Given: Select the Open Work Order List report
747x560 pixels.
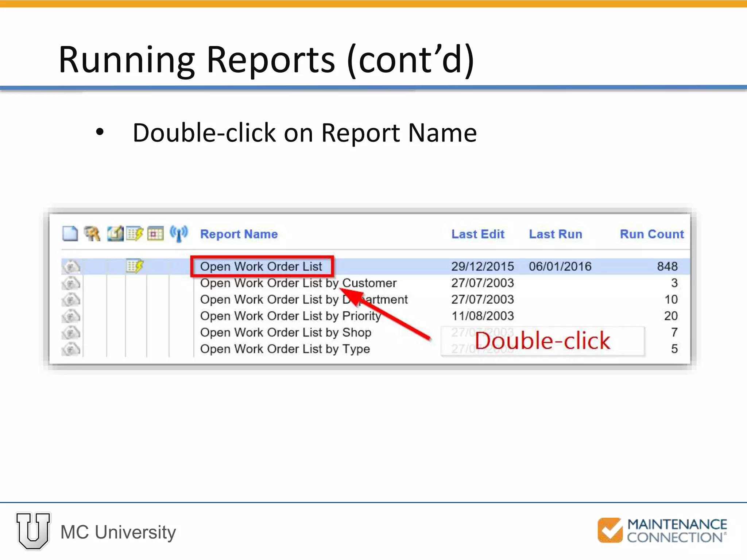Looking at the screenshot, I should [x=261, y=267].
